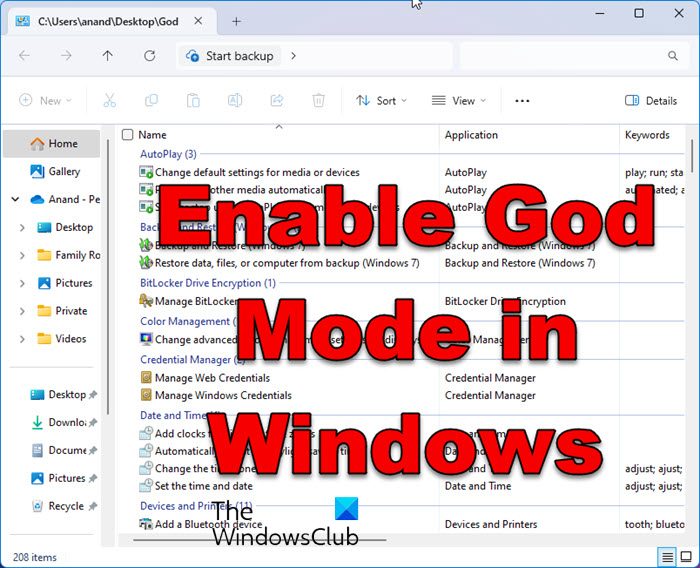Click the search magnifier icon
This screenshot has height=568, width=700.
(x=672, y=56)
